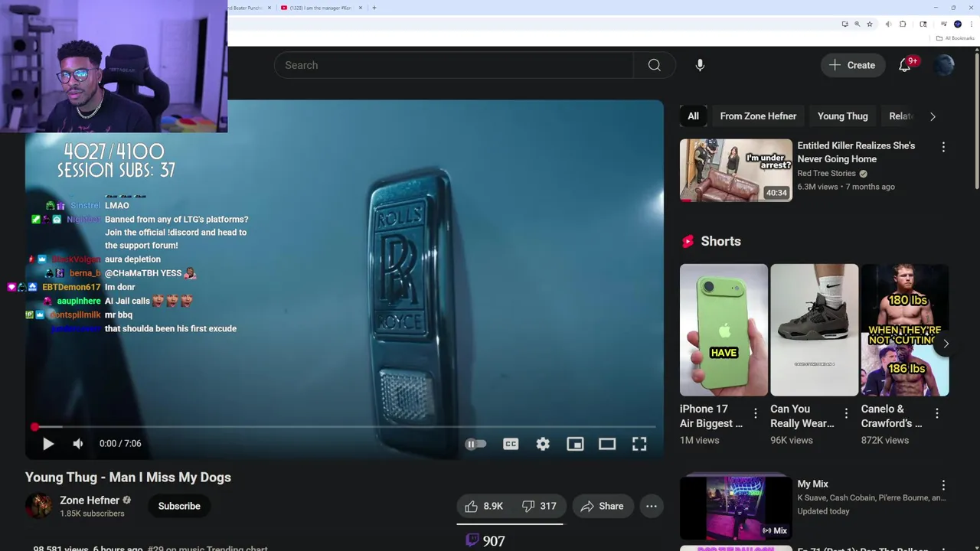Image resolution: width=980 pixels, height=551 pixels.
Task: Switch to miniplayer mode
Action: tap(575, 444)
